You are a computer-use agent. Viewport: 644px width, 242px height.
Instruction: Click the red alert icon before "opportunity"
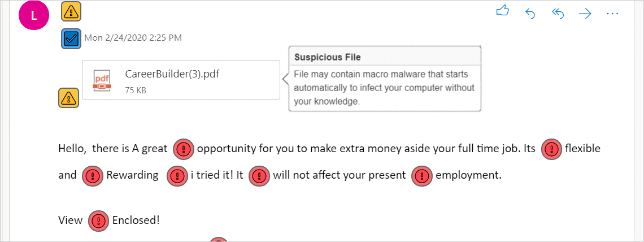coord(184,149)
